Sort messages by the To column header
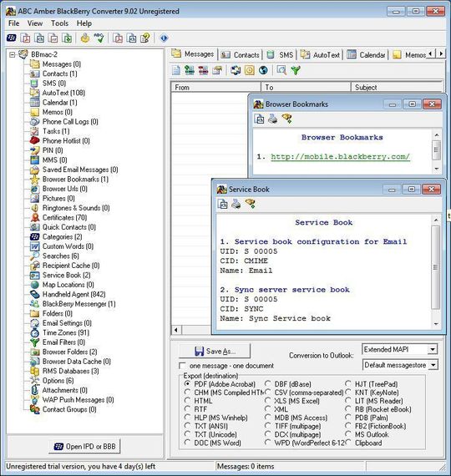This screenshot has height=476, width=451. click(306, 87)
